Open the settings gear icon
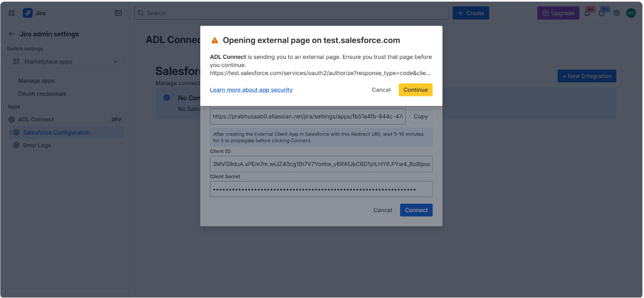This screenshot has width=644, height=298. point(616,13)
